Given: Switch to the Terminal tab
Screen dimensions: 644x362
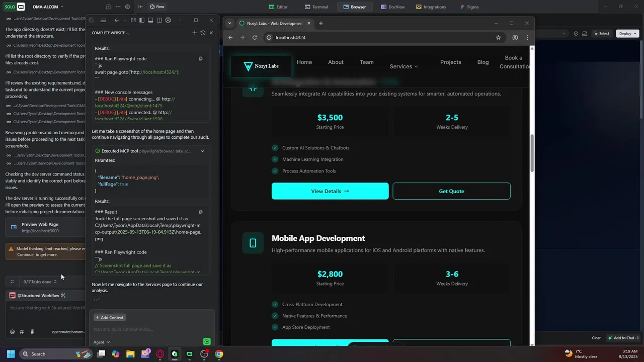Looking at the screenshot, I should (x=316, y=7).
